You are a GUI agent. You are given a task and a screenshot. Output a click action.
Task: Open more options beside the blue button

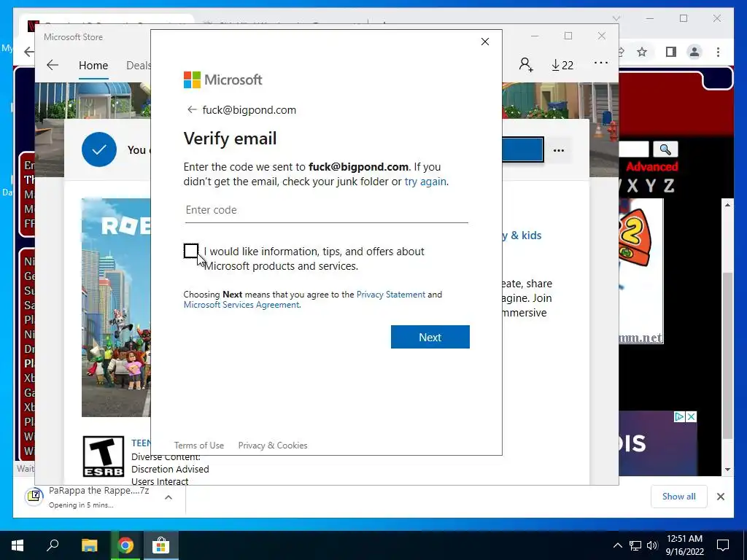(x=559, y=150)
